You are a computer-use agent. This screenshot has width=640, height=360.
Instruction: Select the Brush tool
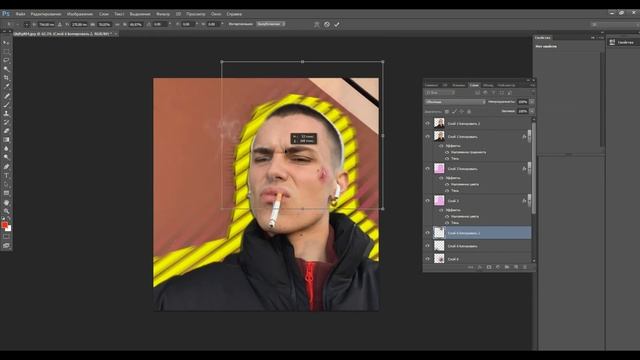point(6,105)
